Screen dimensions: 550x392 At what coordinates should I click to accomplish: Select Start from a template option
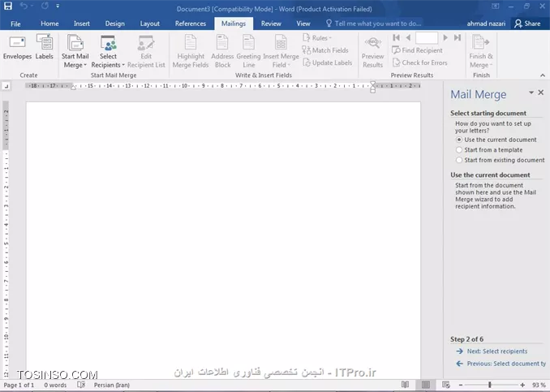[x=489, y=150]
